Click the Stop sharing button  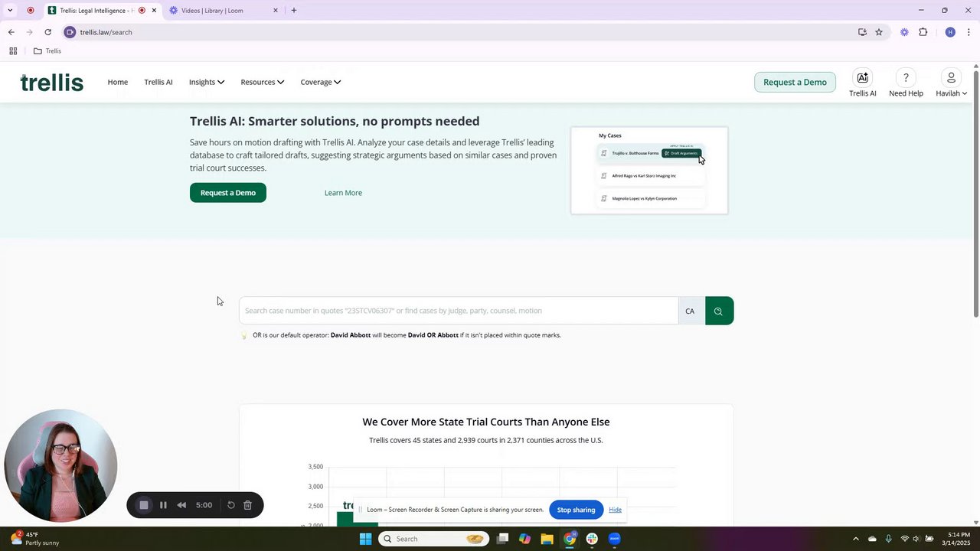tap(576, 510)
